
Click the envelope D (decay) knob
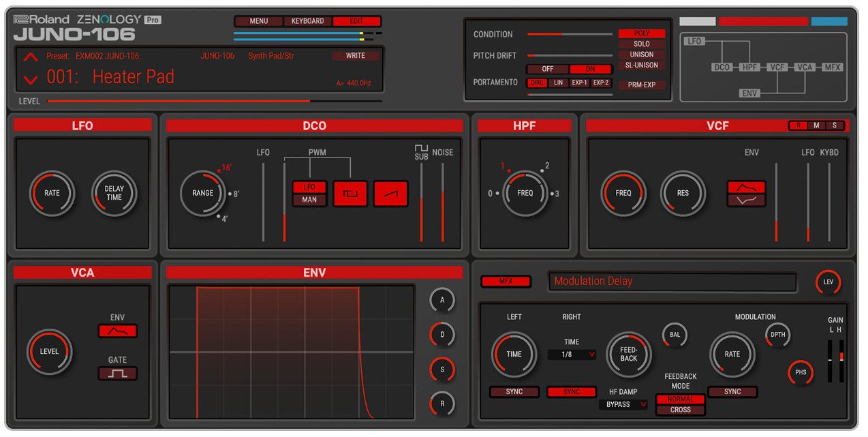[442, 335]
